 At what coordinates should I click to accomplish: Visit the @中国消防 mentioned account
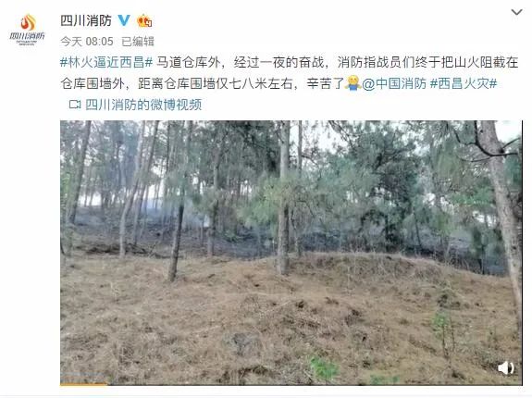tap(394, 83)
